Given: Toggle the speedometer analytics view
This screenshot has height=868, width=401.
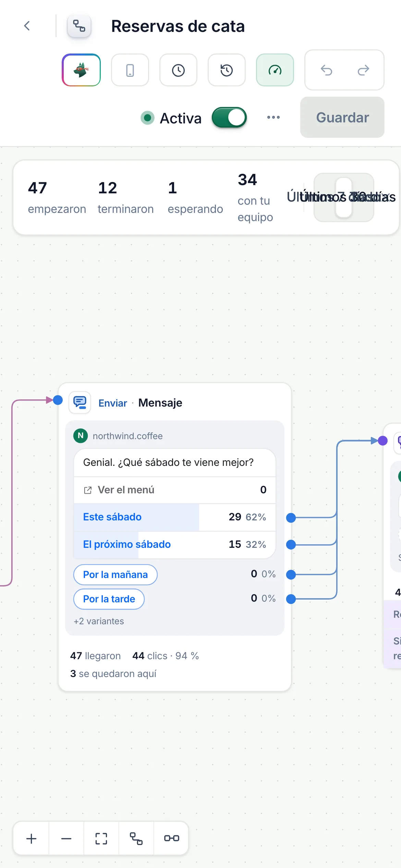Looking at the screenshot, I should pos(275,70).
